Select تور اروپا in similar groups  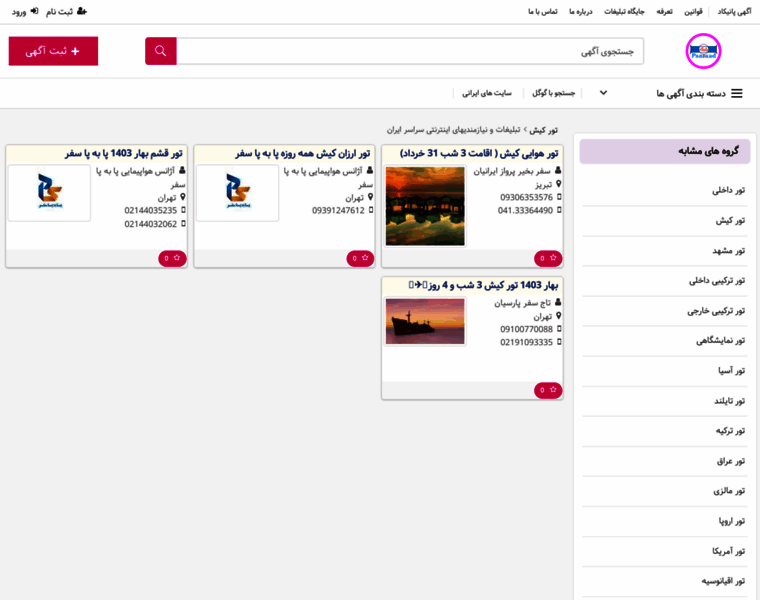pyautogui.click(x=731, y=521)
